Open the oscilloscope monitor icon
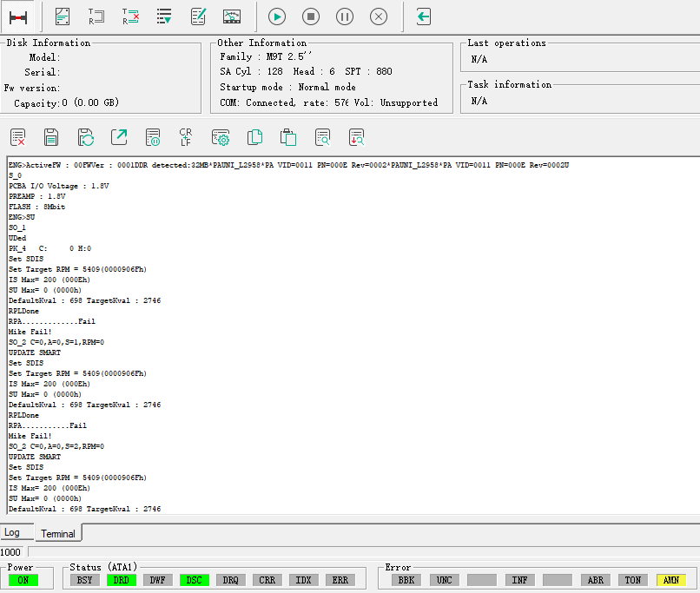The width and height of the screenshot is (700, 593). [232, 17]
